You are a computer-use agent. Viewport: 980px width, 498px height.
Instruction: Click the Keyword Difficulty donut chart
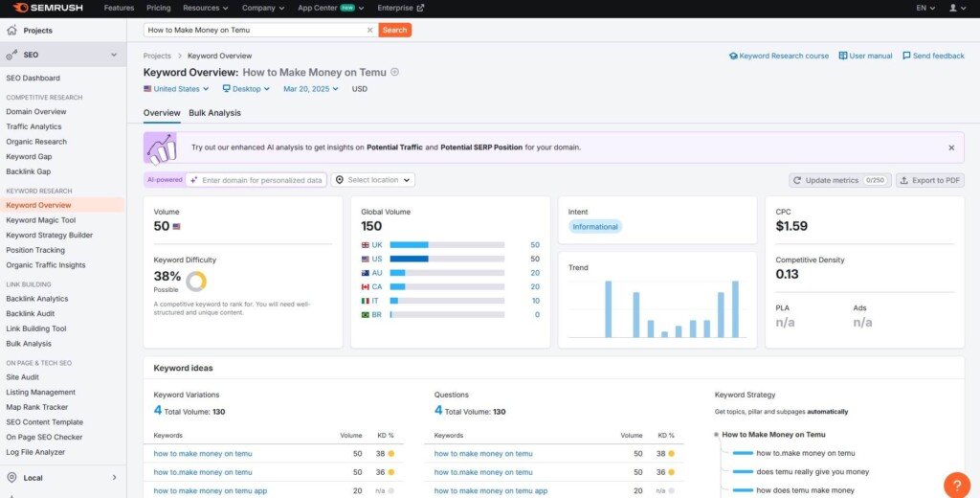coord(196,281)
